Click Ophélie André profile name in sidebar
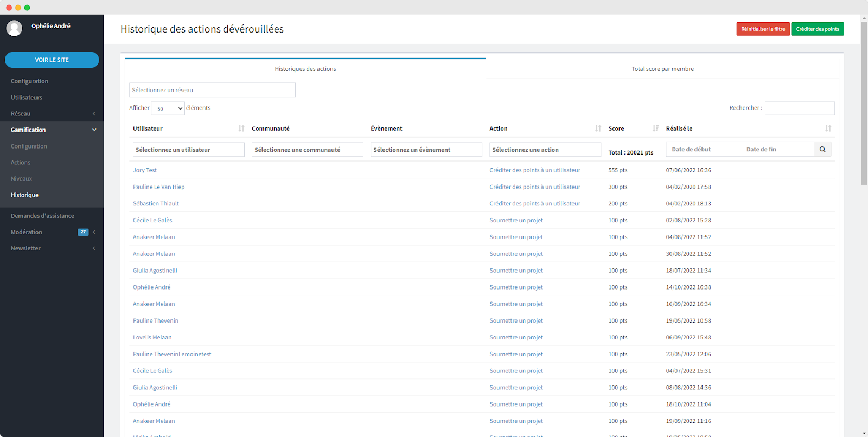The height and width of the screenshot is (437, 868). coord(51,26)
